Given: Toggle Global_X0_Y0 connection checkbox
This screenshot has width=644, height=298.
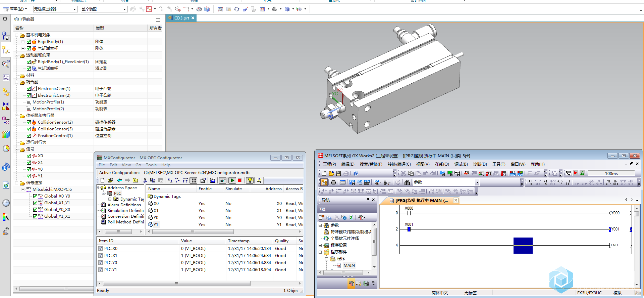Looking at the screenshot, I should (x=35, y=196).
